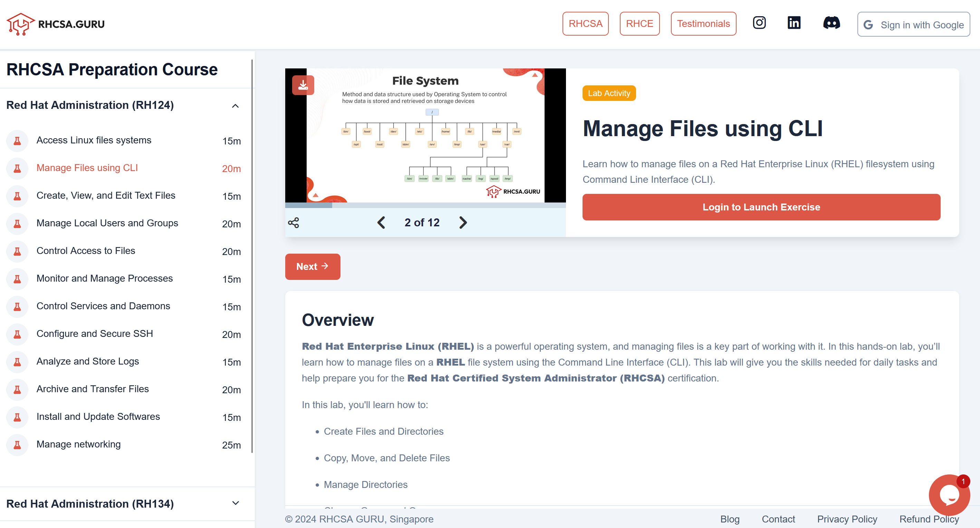
Task: Open the Testimonials menu item
Action: (x=703, y=23)
